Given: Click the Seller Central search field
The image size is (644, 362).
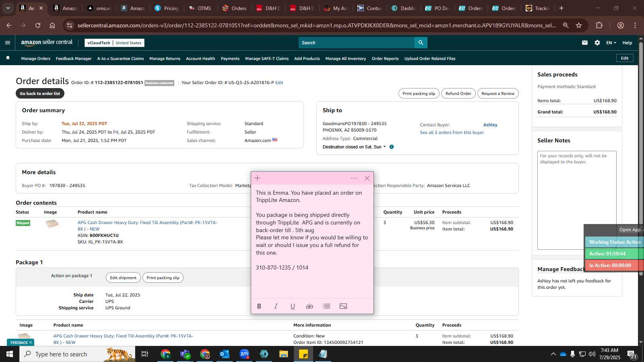Looking at the screenshot, I should point(357,43).
